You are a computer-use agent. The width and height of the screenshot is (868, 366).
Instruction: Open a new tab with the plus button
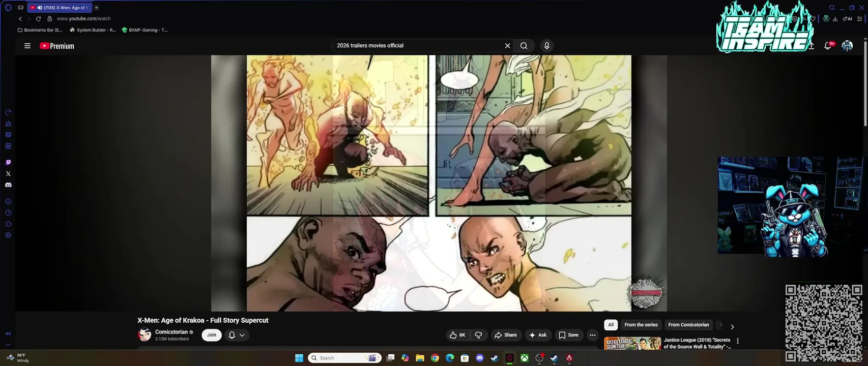tap(96, 8)
